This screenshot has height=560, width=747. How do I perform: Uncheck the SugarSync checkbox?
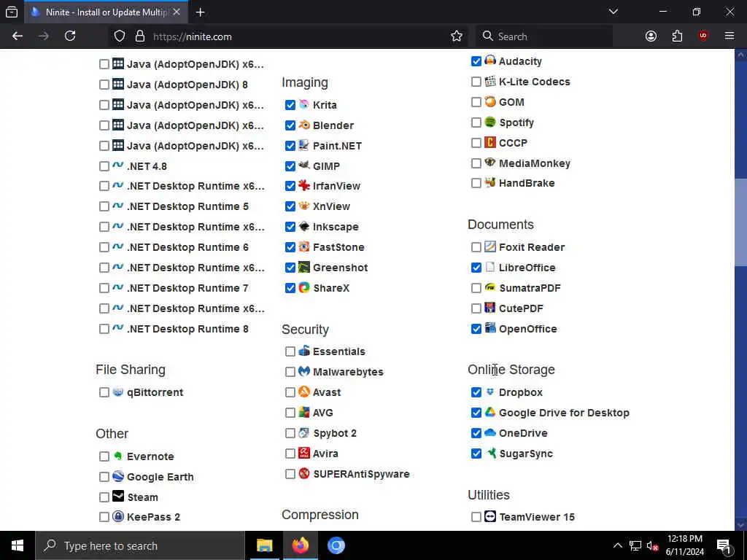[x=476, y=454]
